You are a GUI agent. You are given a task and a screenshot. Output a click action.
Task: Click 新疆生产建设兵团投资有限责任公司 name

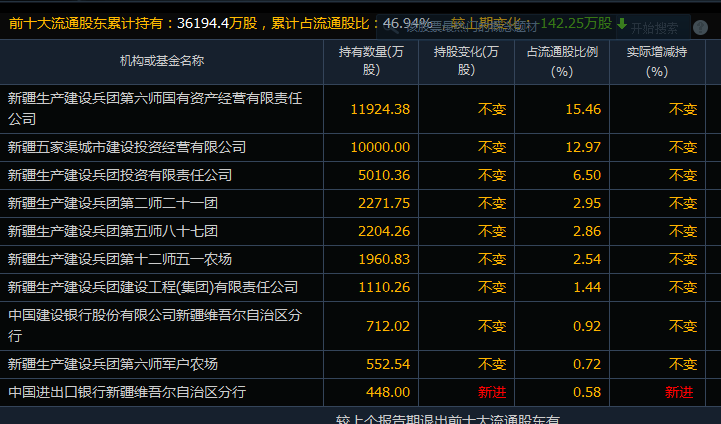[120, 175]
